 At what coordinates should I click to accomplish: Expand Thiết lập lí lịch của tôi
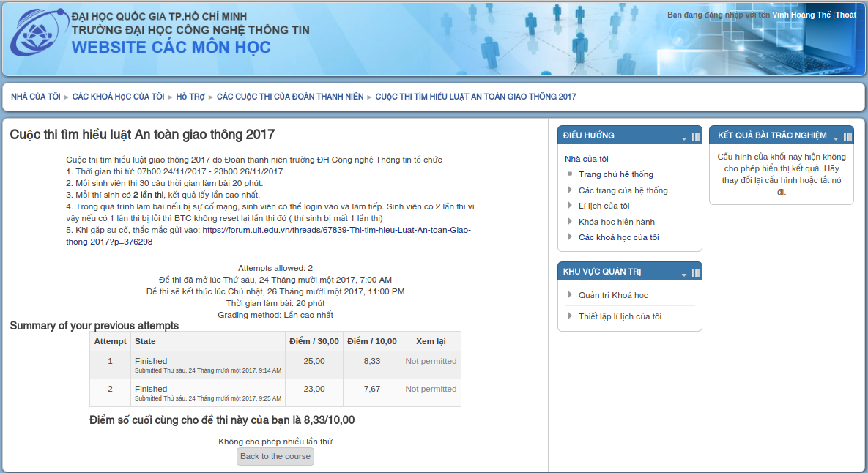571,316
